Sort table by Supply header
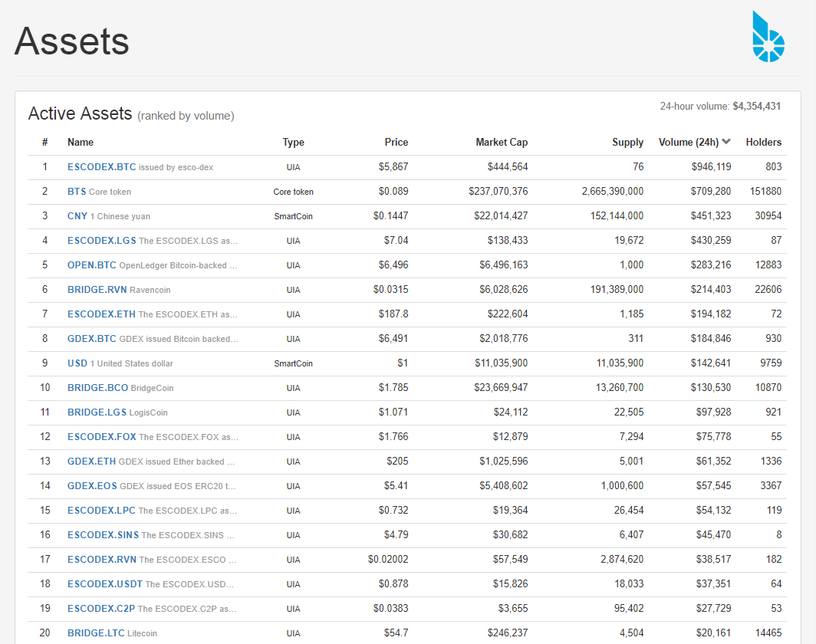Screen dimensions: 816x644 tap(627, 142)
